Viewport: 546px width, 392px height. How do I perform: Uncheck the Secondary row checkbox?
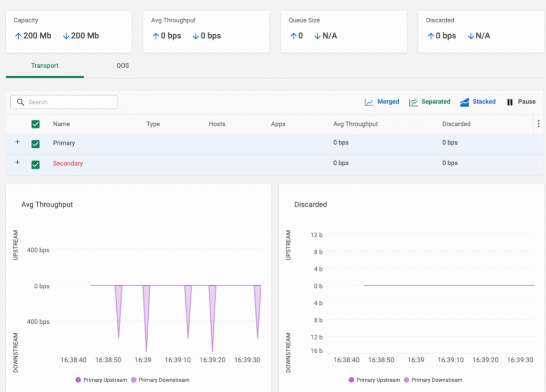click(35, 164)
